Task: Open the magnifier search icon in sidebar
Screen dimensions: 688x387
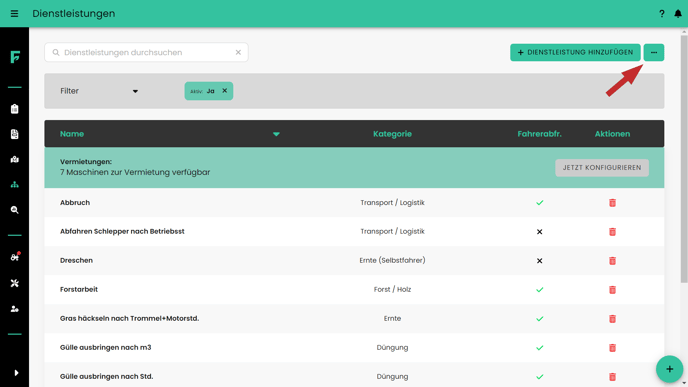Action: pos(14,210)
